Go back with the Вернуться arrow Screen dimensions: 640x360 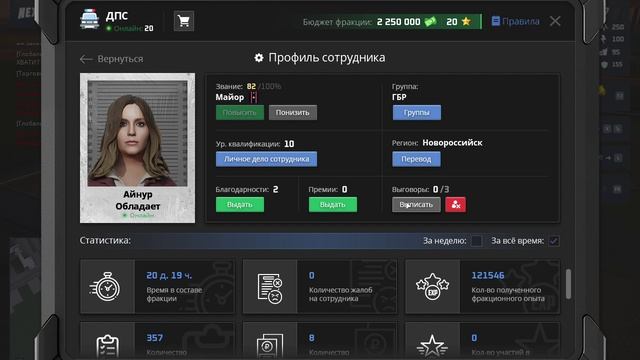(x=111, y=59)
